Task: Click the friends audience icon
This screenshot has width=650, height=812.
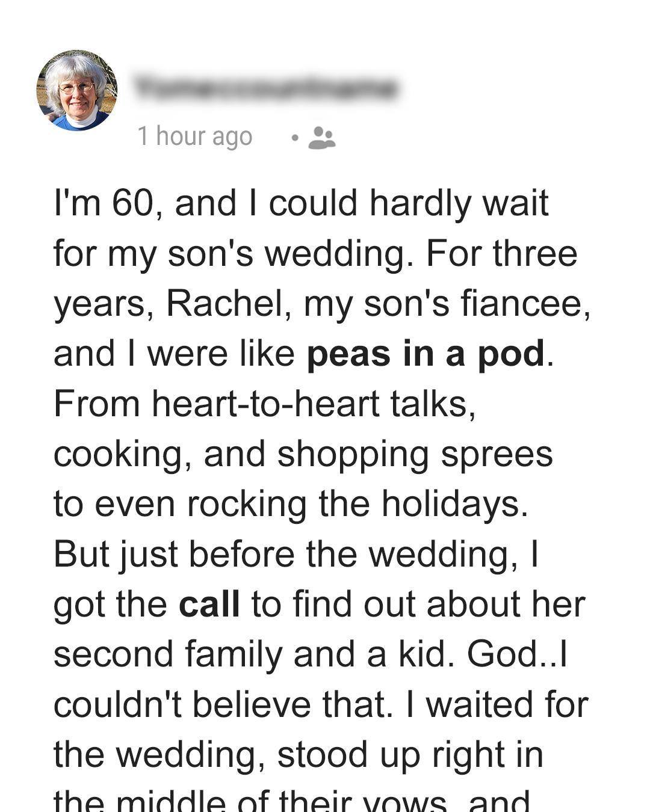Action: 321,138
